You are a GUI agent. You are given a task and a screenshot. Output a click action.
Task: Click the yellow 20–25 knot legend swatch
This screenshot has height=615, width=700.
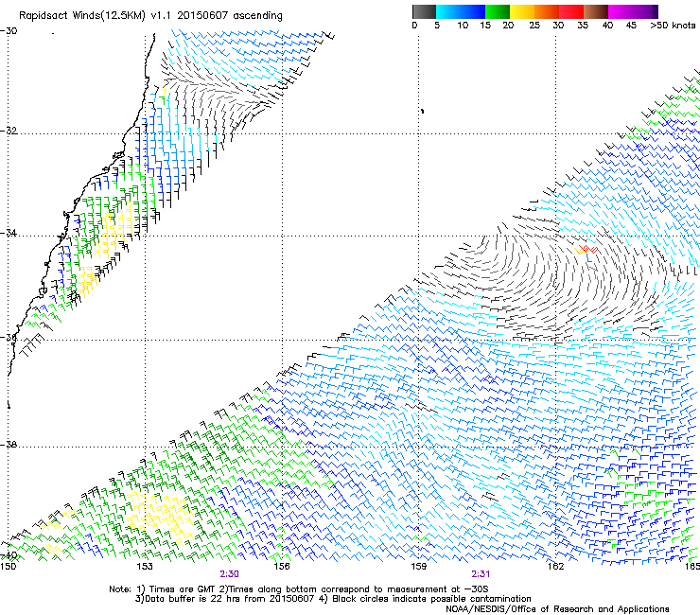coord(522,11)
